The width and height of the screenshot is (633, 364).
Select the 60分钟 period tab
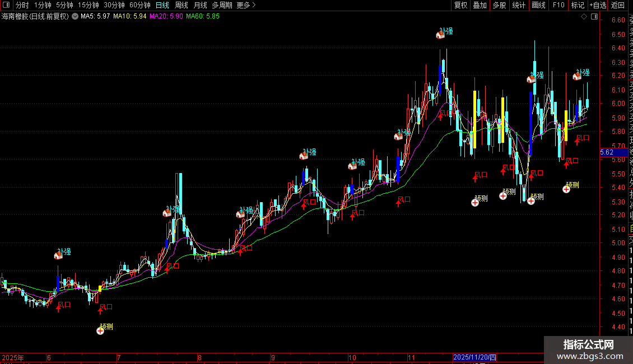pyautogui.click(x=140, y=5)
